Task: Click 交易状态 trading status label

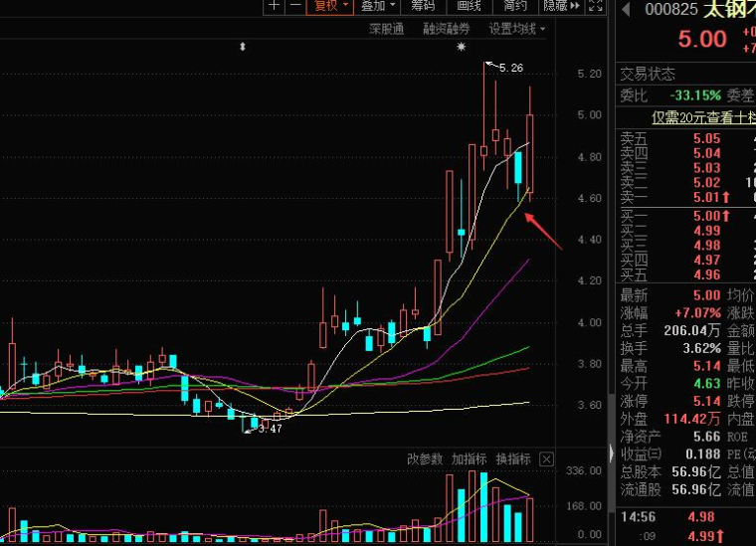Action: [x=647, y=74]
